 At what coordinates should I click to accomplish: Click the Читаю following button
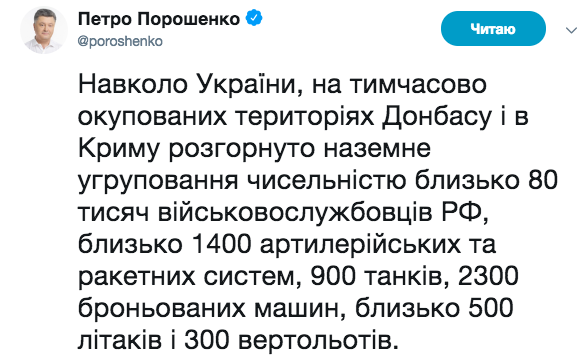click(x=493, y=29)
